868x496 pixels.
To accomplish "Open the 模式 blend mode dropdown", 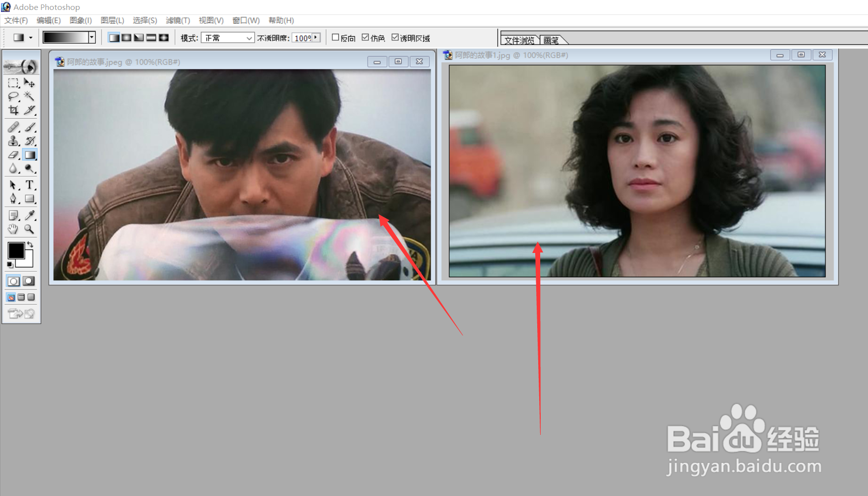I will [227, 38].
